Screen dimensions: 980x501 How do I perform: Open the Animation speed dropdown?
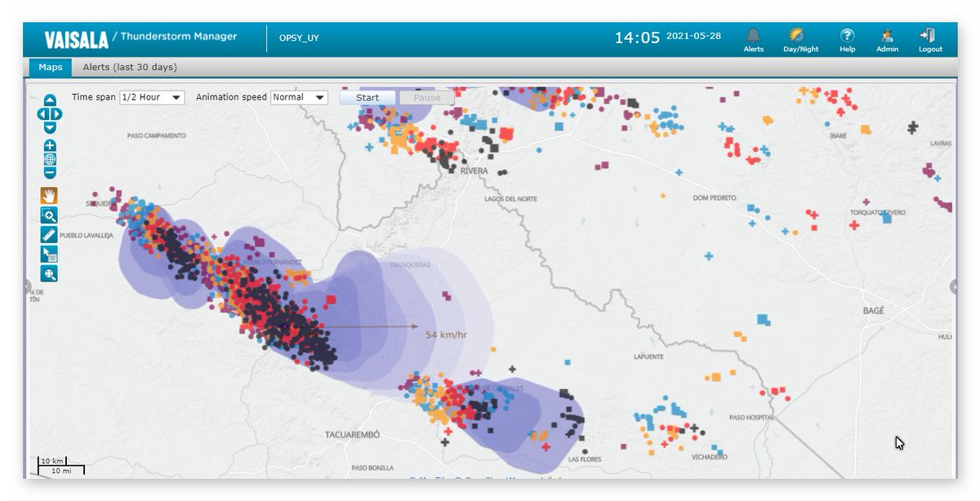pos(299,97)
